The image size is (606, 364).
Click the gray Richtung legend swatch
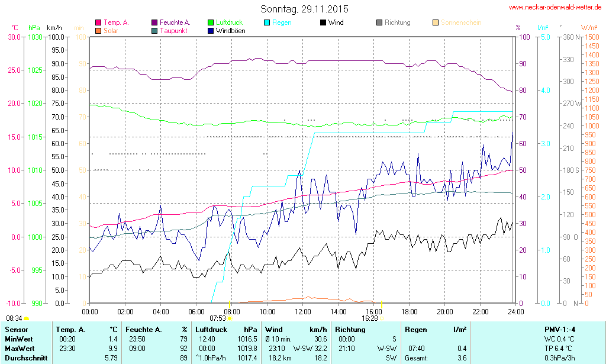tap(379, 22)
